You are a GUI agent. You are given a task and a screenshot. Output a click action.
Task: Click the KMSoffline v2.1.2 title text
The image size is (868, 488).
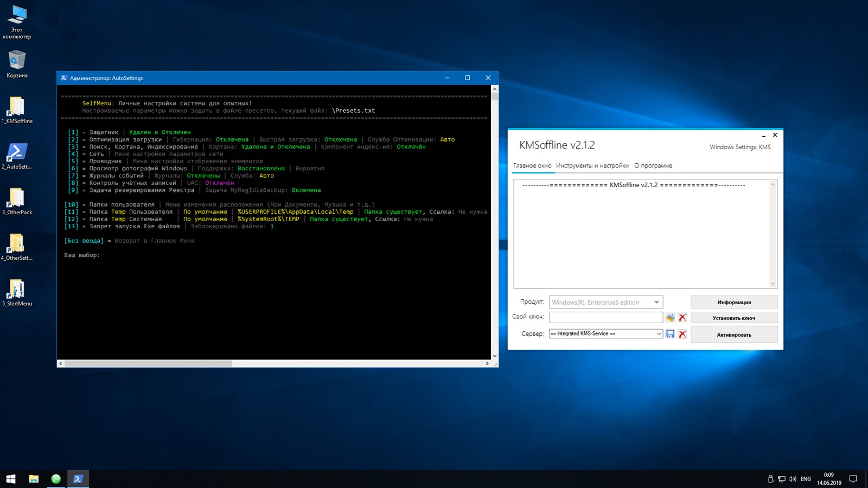pyautogui.click(x=557, y=145)
